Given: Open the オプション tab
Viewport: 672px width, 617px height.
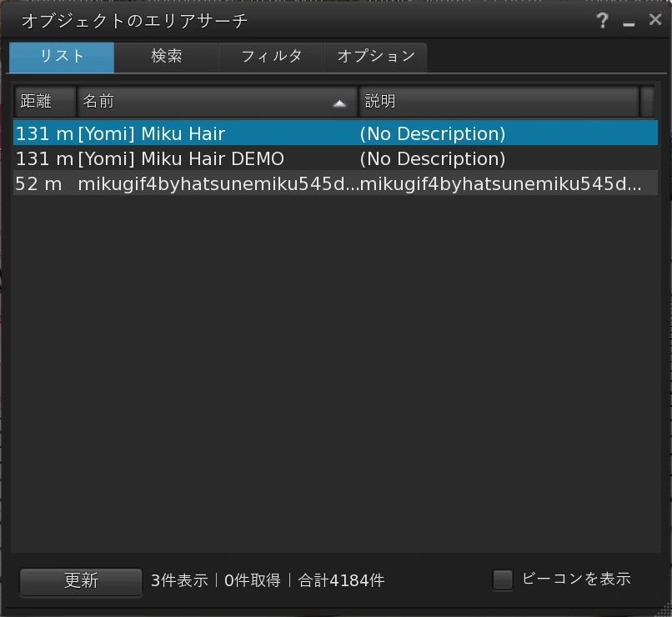Looking at the screenshot, I should click(375, 57).
